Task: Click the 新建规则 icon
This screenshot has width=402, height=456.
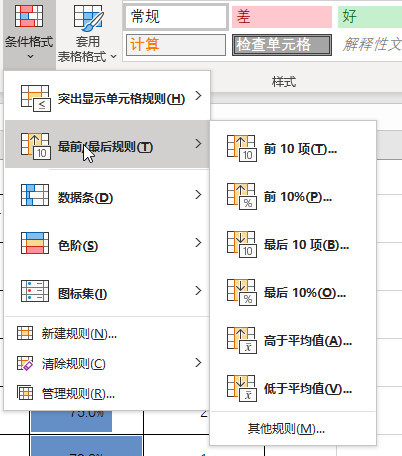Action: (25, 333)
